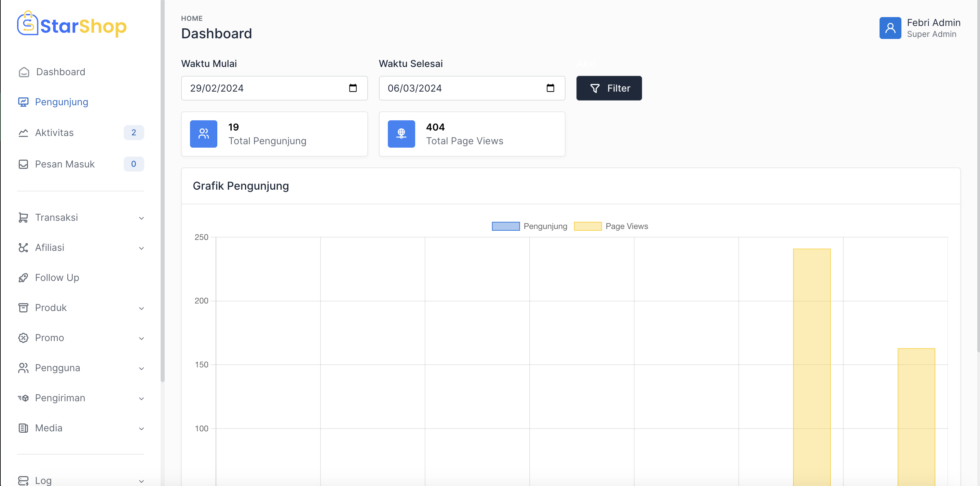Click the Total Page Views globe icon
980x486 pixels.
(401, 134)
